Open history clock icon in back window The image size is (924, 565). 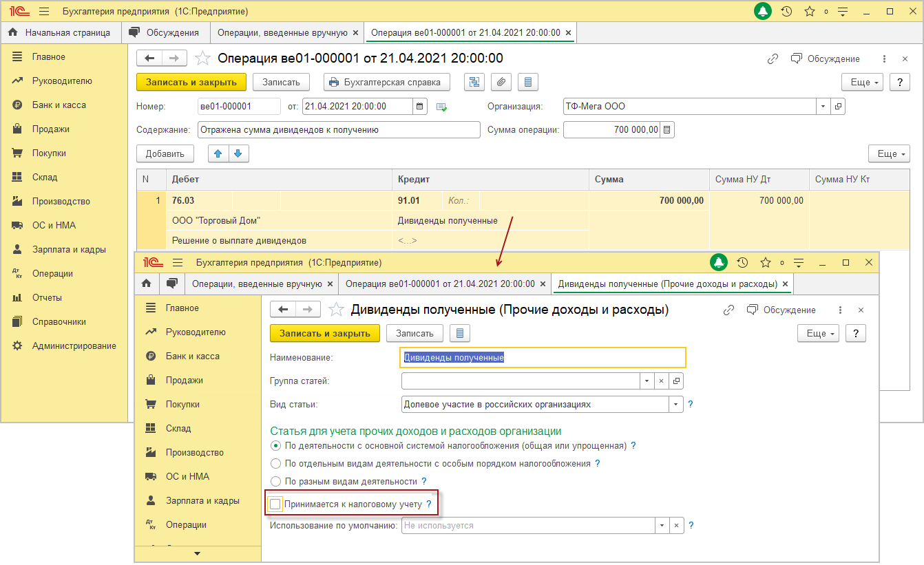786,12
